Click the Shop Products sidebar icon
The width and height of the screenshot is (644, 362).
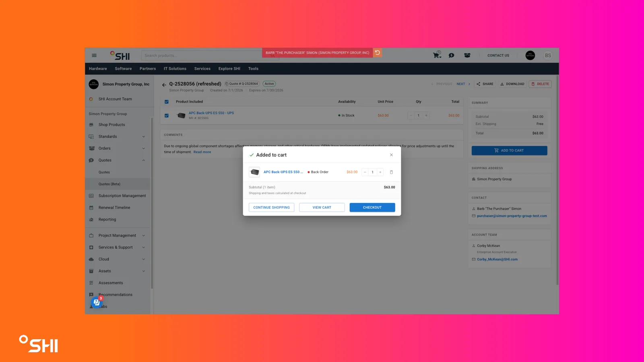click(x=91, y=125)
